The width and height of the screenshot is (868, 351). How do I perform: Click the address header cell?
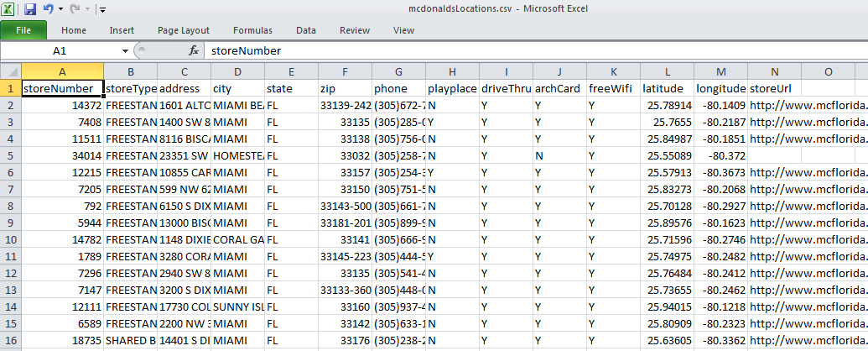click(x=185, y=88)
